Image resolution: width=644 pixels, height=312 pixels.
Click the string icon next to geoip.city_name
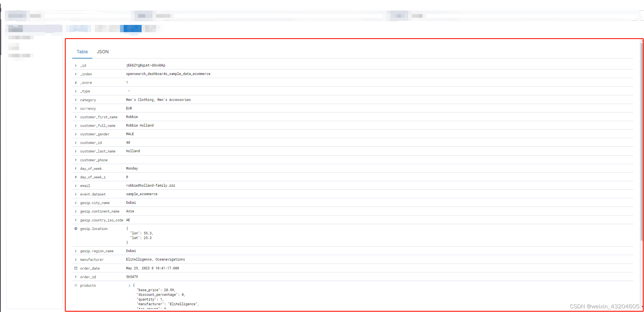76,203
